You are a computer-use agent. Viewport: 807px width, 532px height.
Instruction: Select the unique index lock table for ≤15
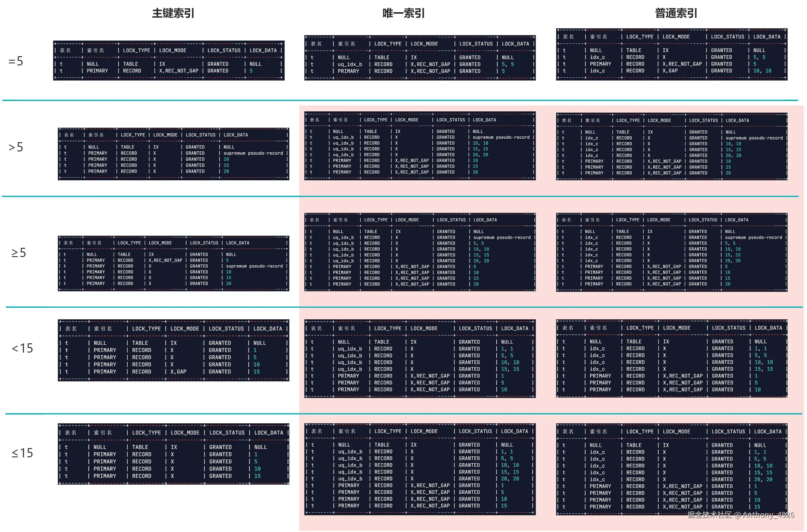[420, 469]
